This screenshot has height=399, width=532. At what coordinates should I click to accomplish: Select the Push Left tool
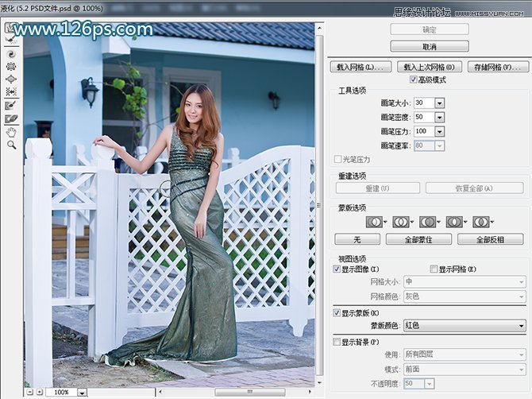11,91
